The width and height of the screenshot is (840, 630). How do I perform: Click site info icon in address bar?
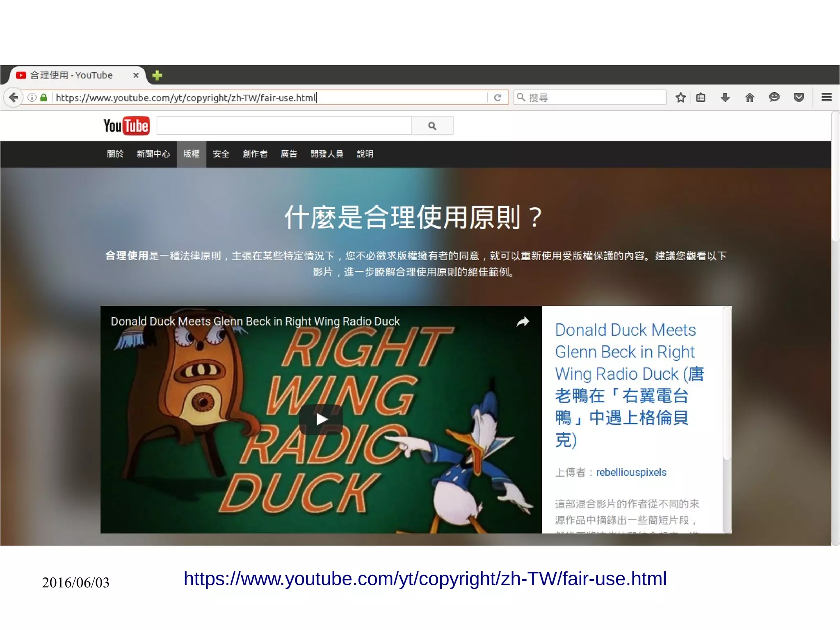click(32, 98)
